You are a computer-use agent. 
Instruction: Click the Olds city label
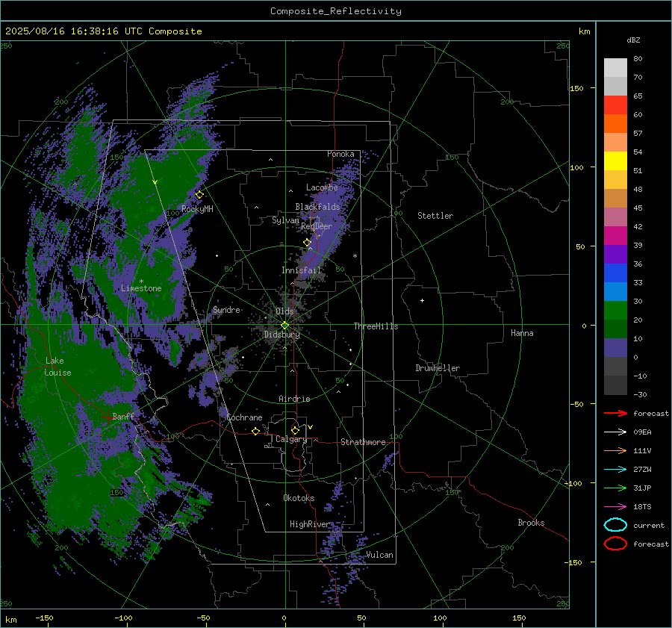pyautogui.click(x=284, y=311)
